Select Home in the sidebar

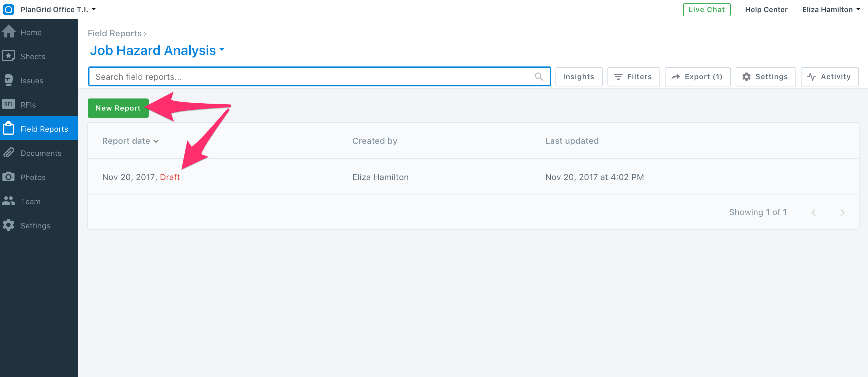coord(39,32)
